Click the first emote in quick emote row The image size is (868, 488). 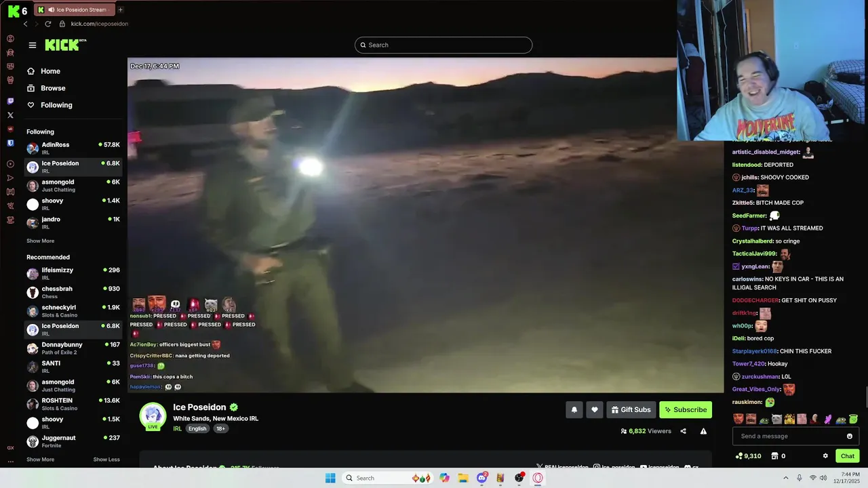tap(738, 419)
